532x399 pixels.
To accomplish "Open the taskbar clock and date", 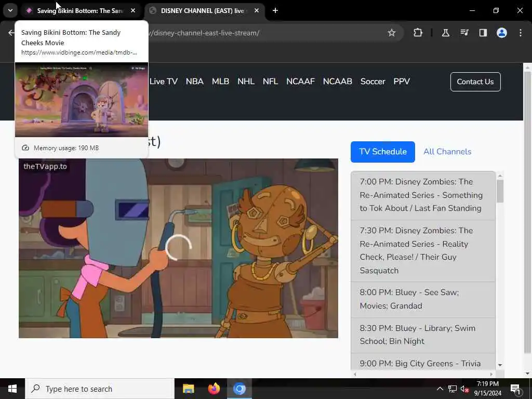I will (487, 389).
